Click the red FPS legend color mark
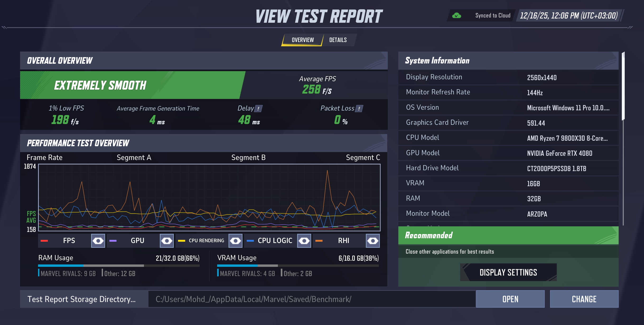 44,241
